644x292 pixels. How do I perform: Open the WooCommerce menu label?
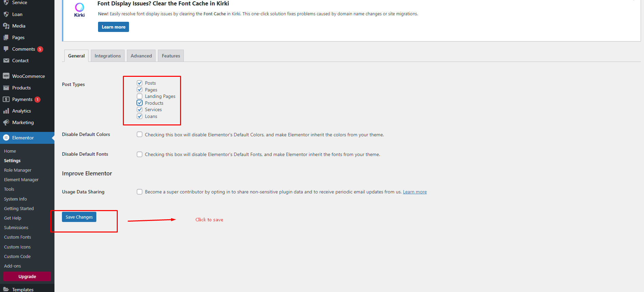click(x=29, y=76)
